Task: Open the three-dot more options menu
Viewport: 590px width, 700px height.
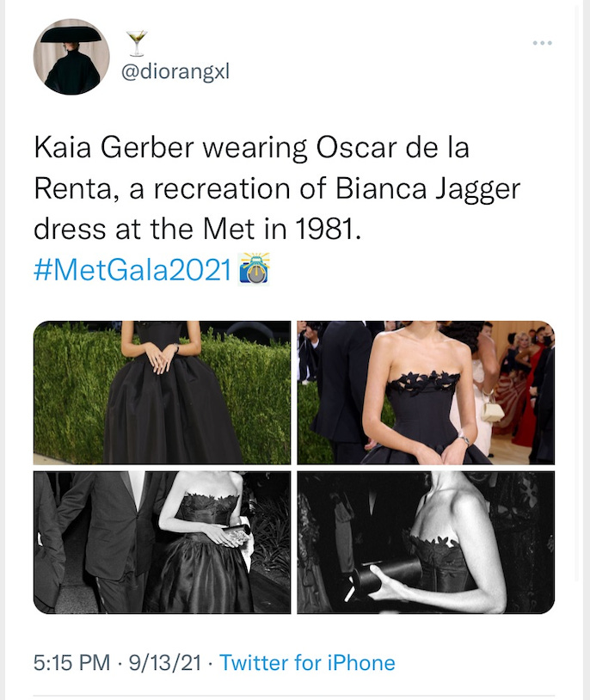Action: click(x=542, y=43)
